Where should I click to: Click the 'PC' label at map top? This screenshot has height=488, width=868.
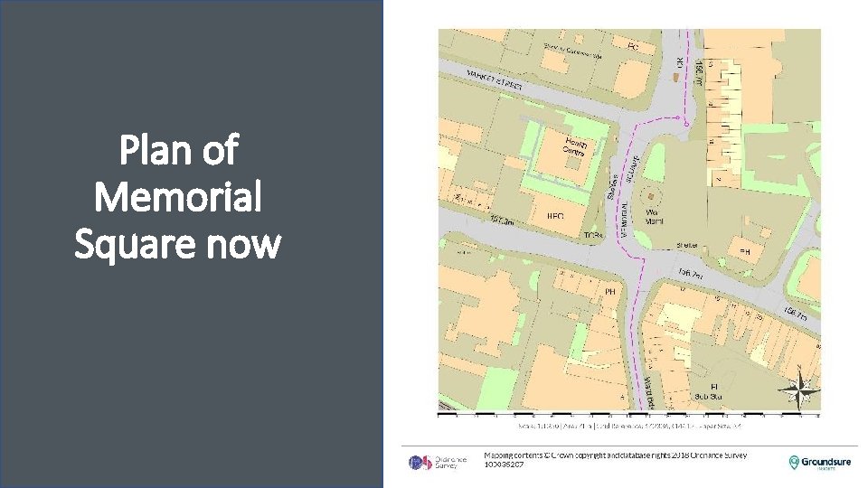coord(633,47)
